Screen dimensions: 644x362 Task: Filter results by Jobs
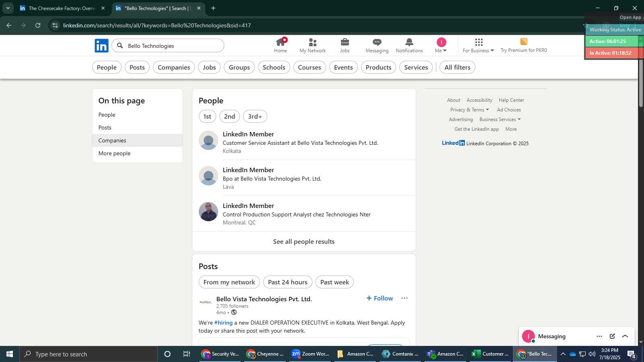(x=209, y=68)
